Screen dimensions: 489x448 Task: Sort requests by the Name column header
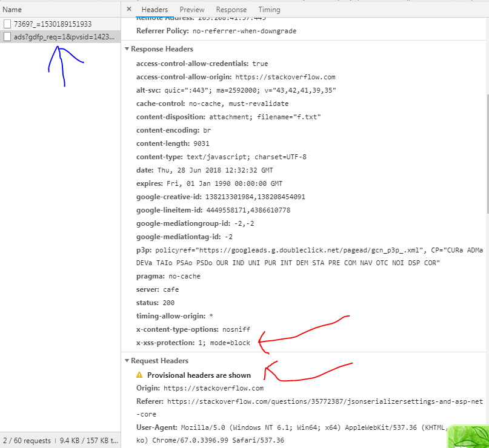[x=12, y=10]
